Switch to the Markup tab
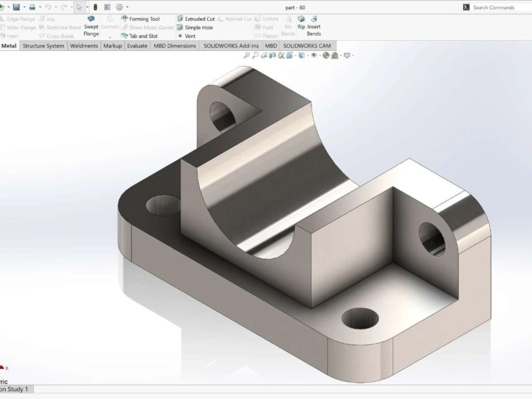The height and width of the screenshot is (399, 532). 113,46
